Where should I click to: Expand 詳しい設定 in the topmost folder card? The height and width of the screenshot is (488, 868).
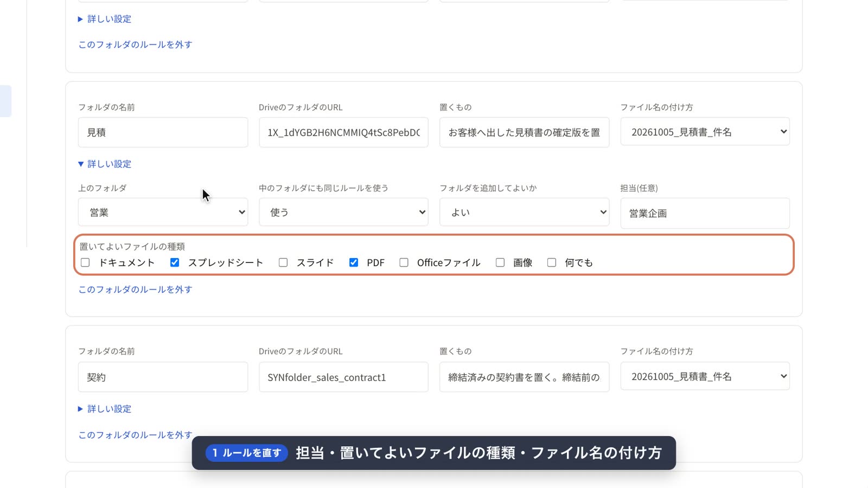(x=105, y=19)
